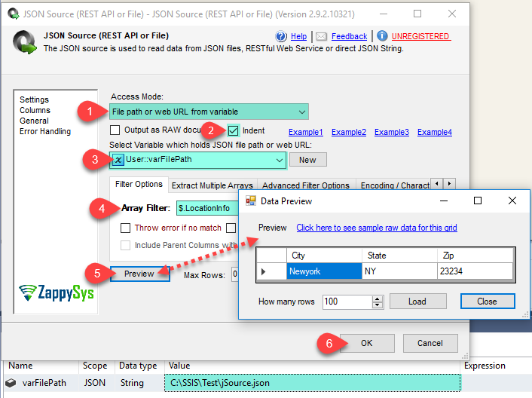Select the NY state cell

(x=399, y=271)
